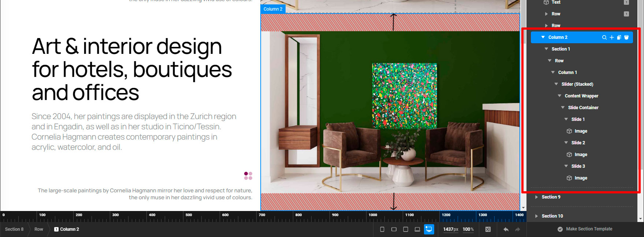Undo the last action
The height and width of the screenshot is (237, 644).
pyautogui.click(x=506, y=229)
